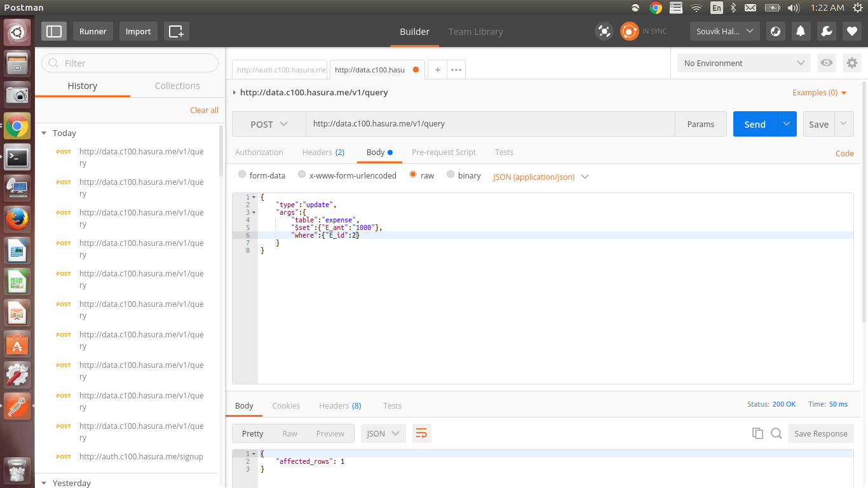Open the response Cookies tab
Image resolution: width=868 pixels, height=488 pixels.
coord(286,405)
